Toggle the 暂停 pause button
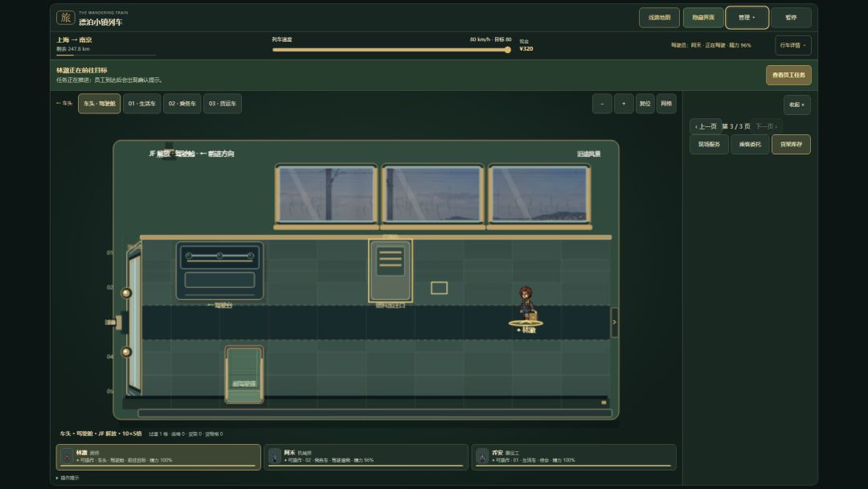Image resolution: width=868 pixels, height=489 pixels. (791, 18)
